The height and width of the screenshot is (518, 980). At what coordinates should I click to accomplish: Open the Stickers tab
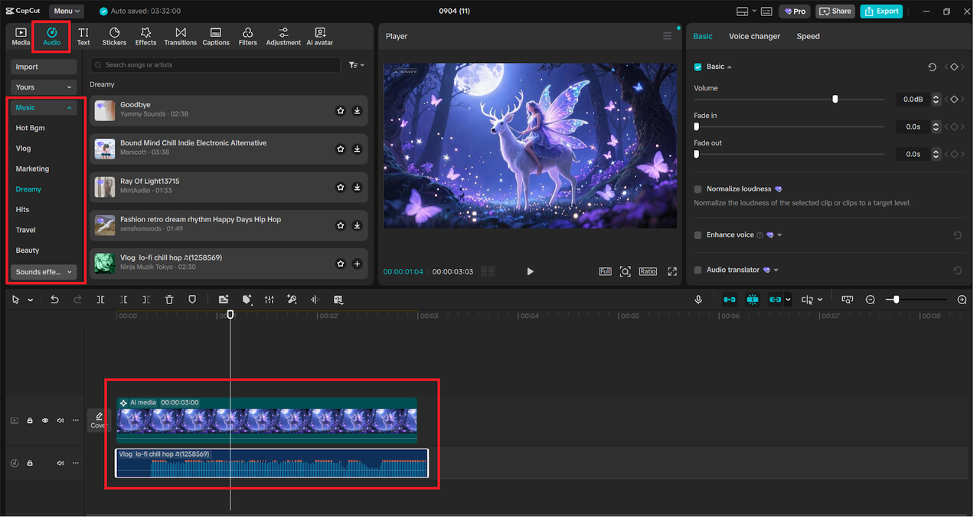[x=114, y=36]
